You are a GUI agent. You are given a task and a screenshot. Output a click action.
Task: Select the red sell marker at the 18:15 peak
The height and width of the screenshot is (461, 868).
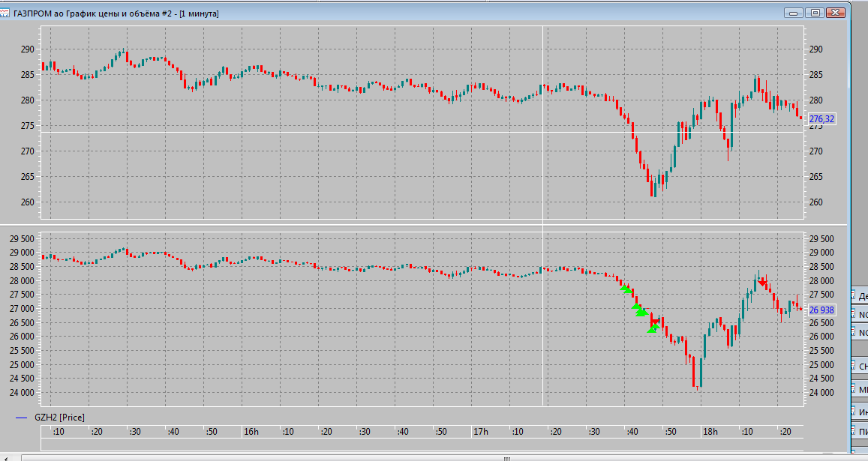pyautogui.click(x=763, y=283)
